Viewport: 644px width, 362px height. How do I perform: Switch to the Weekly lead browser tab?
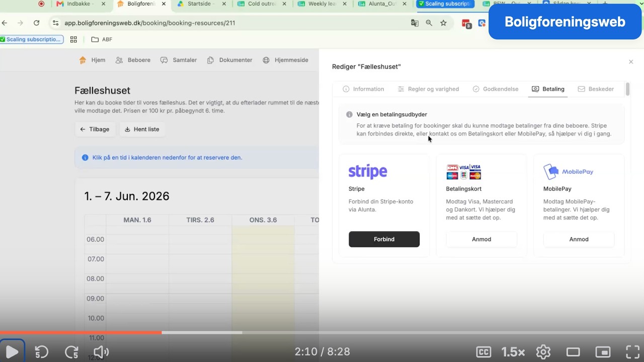point(321,4)
